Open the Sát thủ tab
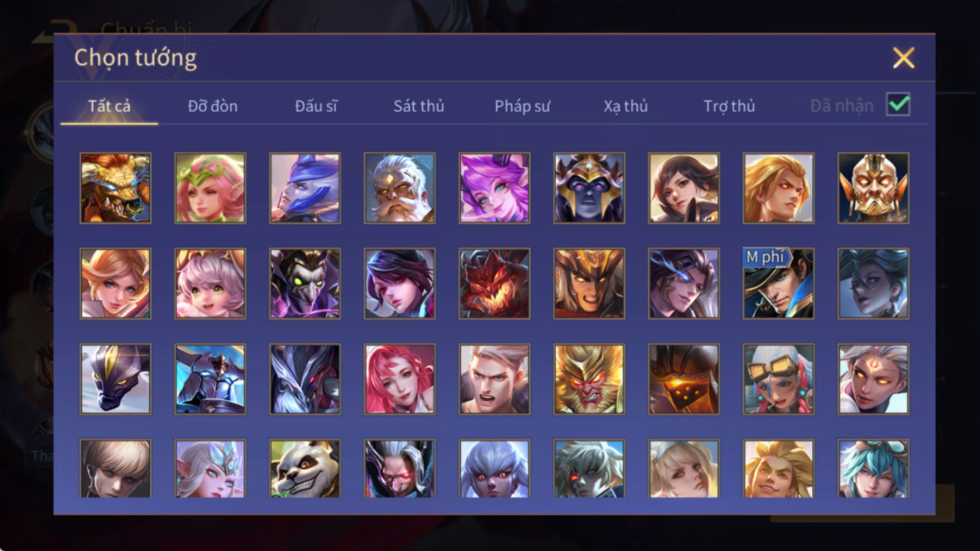 click(419, 106)
